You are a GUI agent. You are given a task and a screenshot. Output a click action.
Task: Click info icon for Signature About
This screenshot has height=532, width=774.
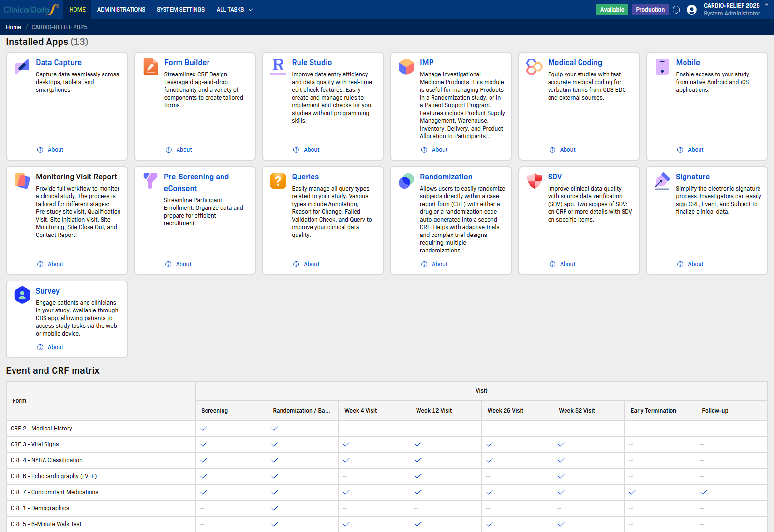tap(680, 264)
